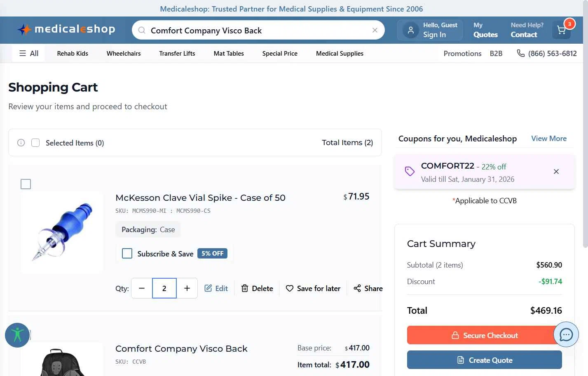Enable Subscribe & Save checkbox
588x376 pixels.
pyautogui.click(x=127, y=253)
